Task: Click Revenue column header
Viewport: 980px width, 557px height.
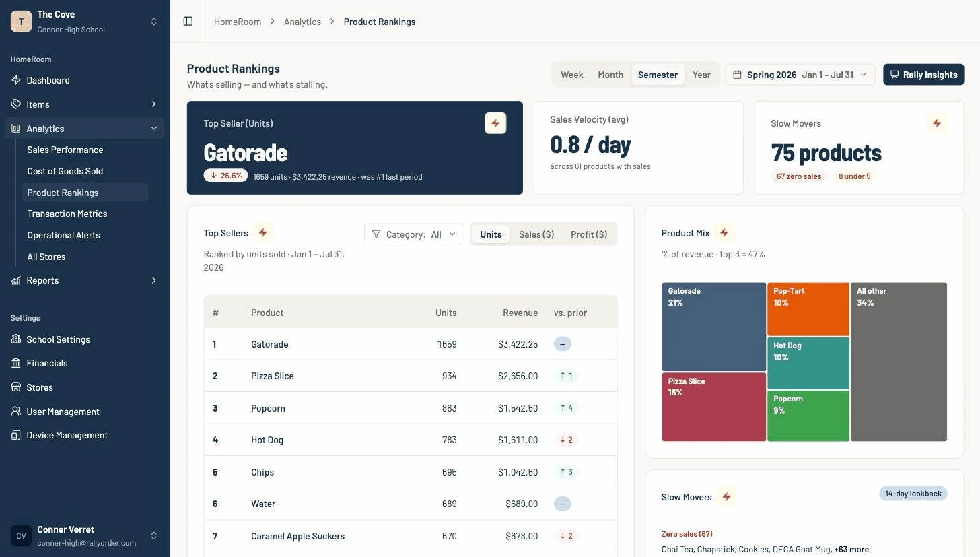Action: pyautogui.click(x=520, y=313)
